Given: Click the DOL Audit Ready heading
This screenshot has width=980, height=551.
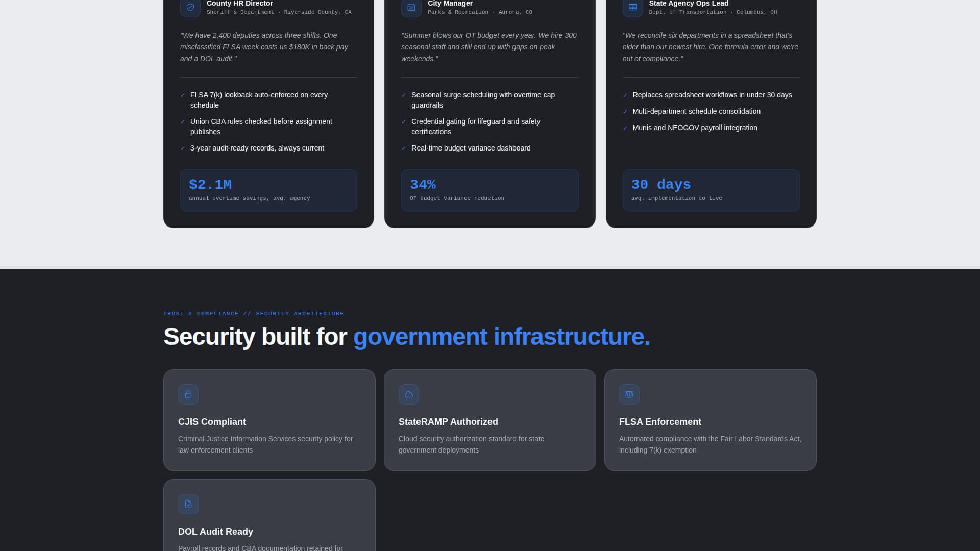Looking at the screenshot, I should pyautogui.click(x=215, y=532).
